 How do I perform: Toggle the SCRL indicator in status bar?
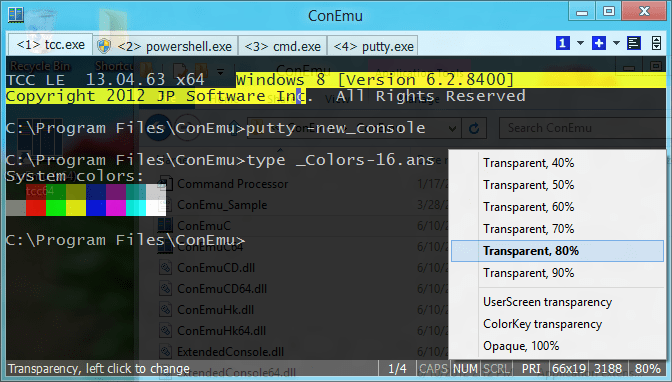[496, 369]
